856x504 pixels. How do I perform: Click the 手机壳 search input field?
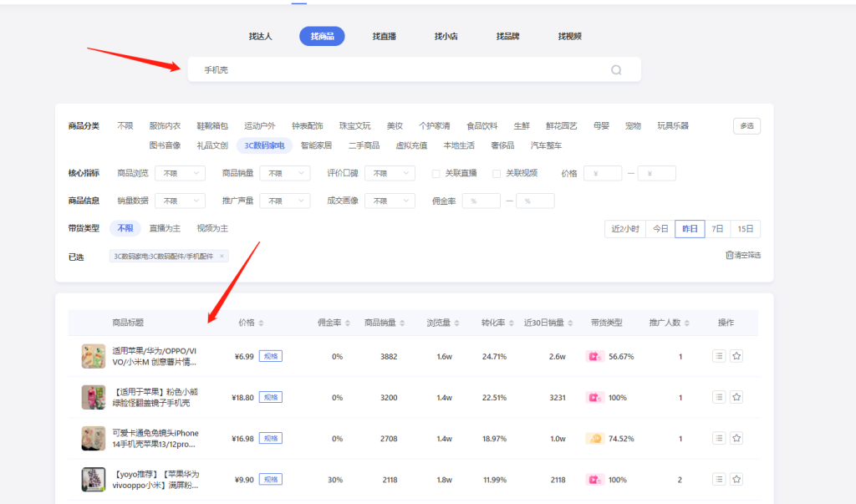coord(415,69)
